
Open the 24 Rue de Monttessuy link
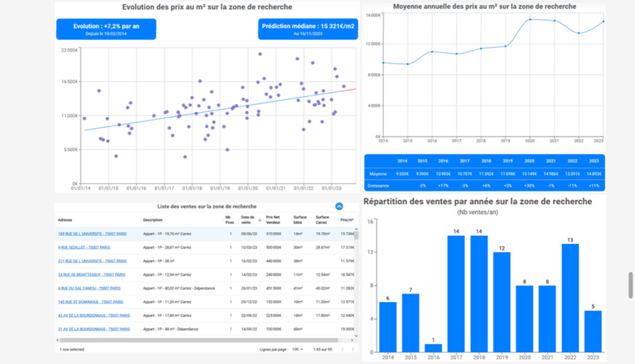click(91, 274)
